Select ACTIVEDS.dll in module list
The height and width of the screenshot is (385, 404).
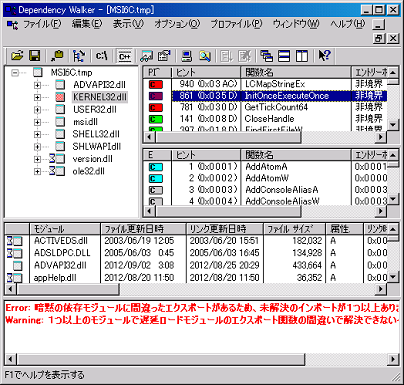(x=61, y=241)
